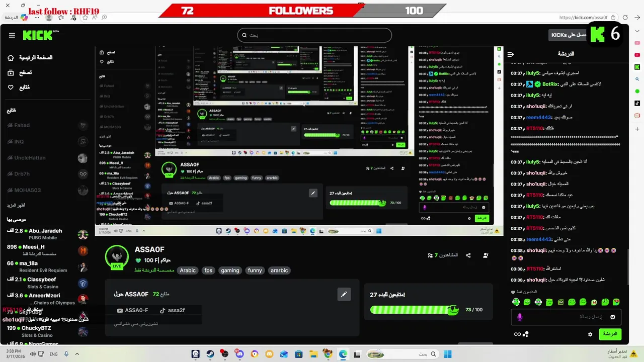Open Edge profile avatar
644x362 pixels.
click(x=49, y=17)
